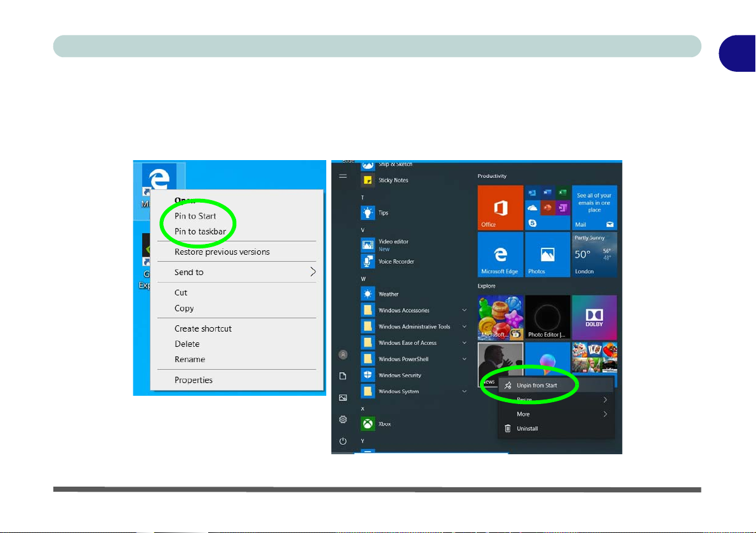
Task: Open the Dolby tile
Action: click(x=595, y=318)
